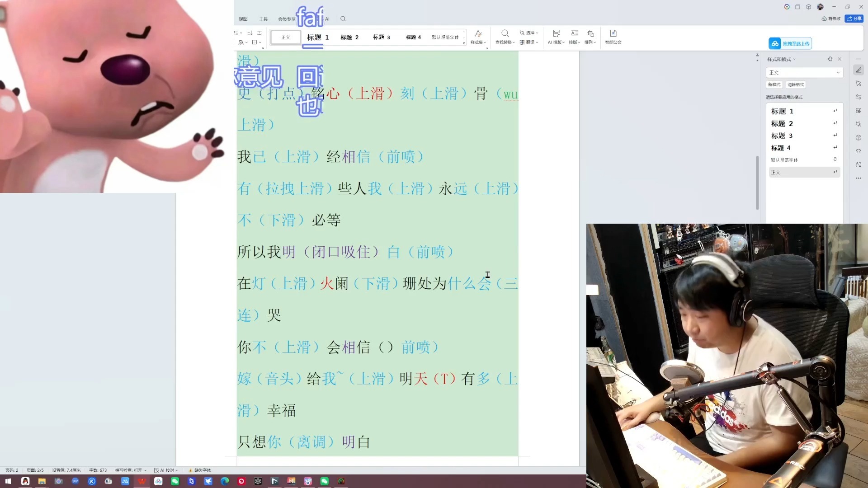Expand the ribbon style gallery list
The image size is (868, 488).
coord(464,42)
